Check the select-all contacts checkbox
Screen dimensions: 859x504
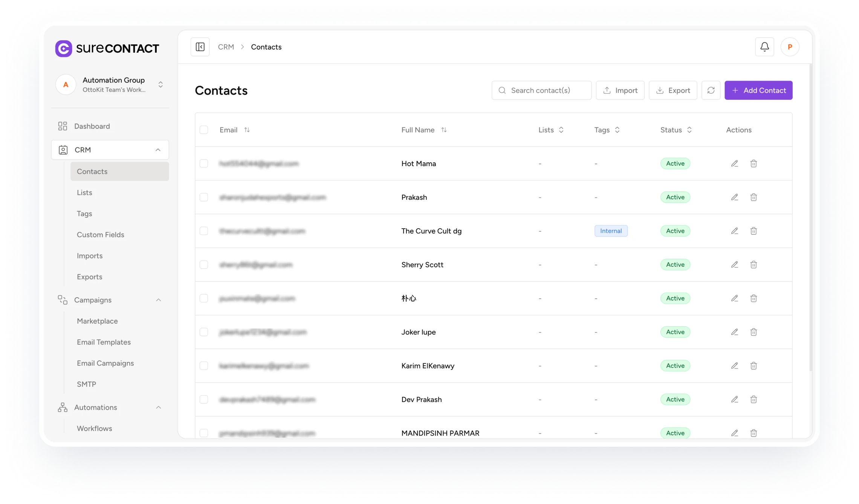point(204,130)
